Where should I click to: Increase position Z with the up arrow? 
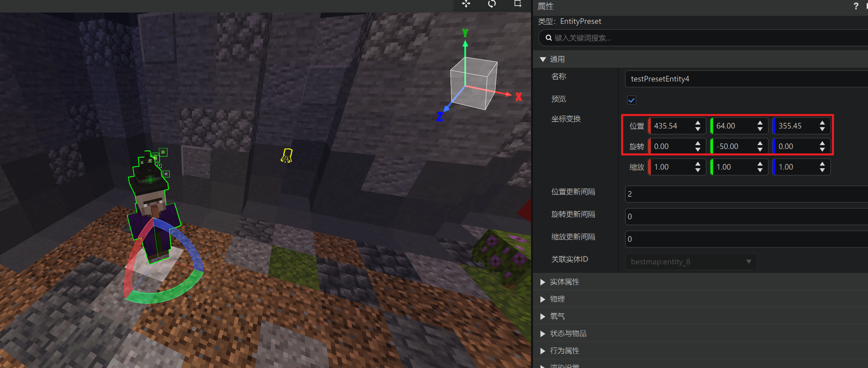click(822, 123)
